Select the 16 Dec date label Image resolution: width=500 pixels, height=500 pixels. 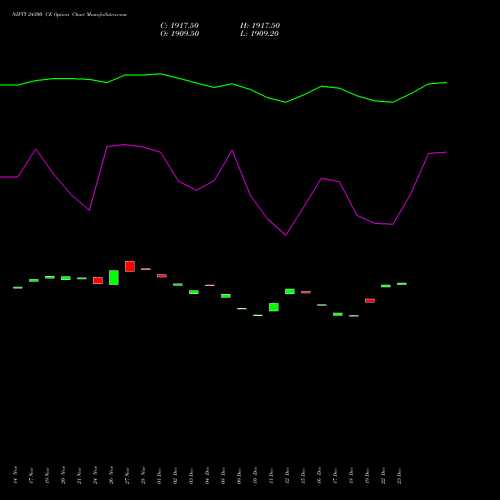coord(319,475)
